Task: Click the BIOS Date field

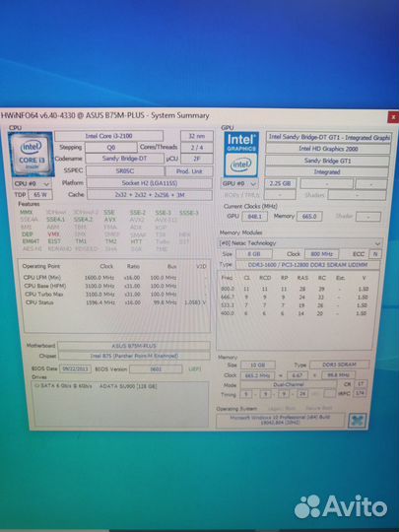Action: point(75,368)
